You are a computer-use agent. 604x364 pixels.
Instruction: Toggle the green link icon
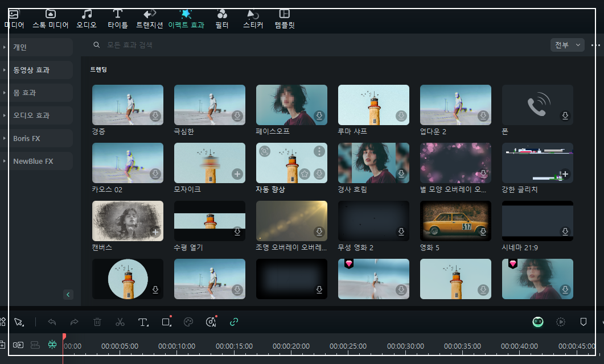234,322
